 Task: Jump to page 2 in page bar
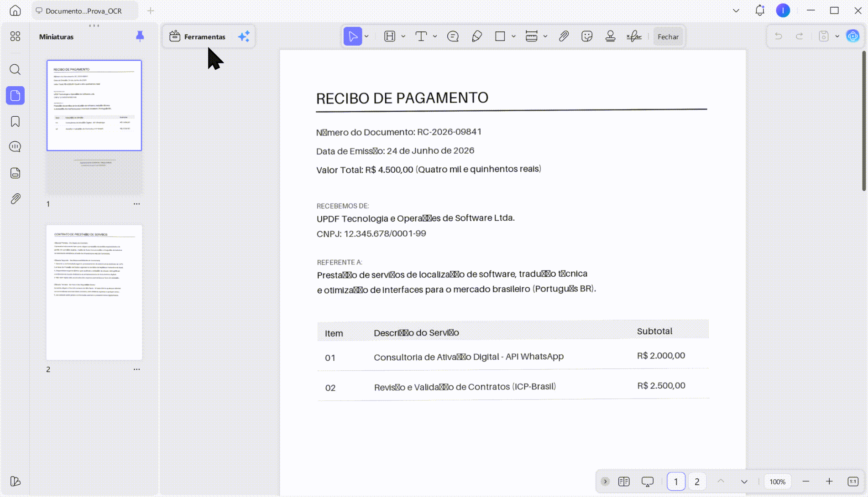coord(697,481)
